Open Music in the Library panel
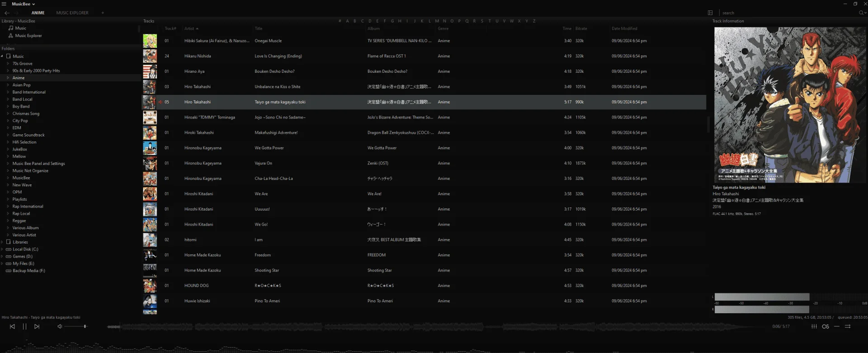The height and width of the screenshot is (353, 868). (x=17, y=28)
